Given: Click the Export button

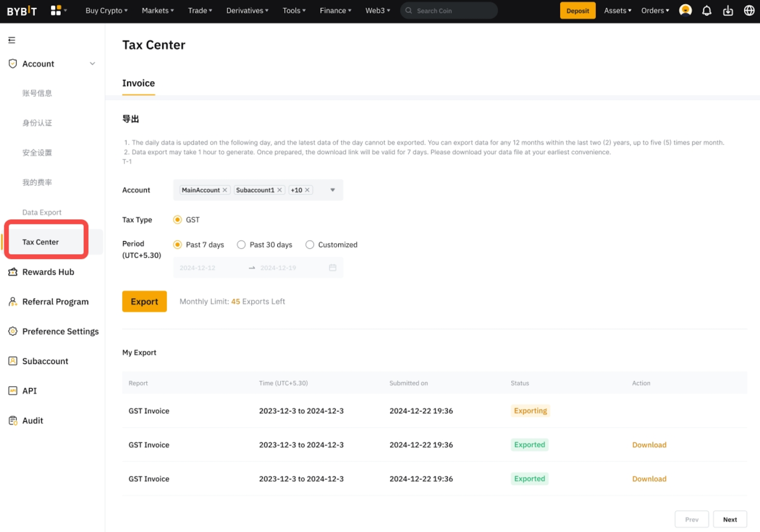Looking at the screenshot, I should point(144,301).
